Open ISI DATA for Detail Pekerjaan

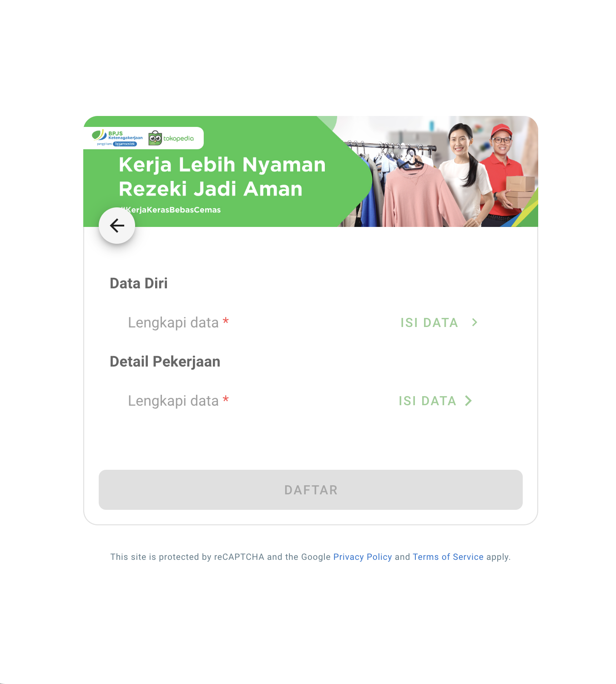[x=427, y=401]
